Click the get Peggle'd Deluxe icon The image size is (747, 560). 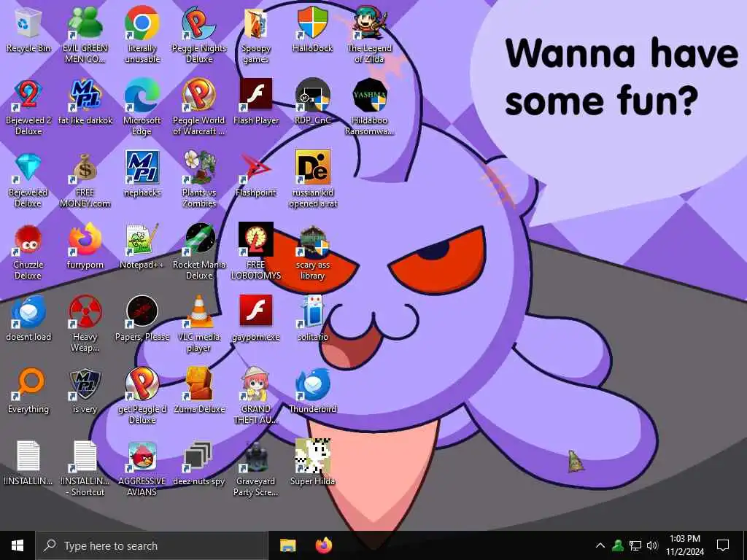pos(142,384)
